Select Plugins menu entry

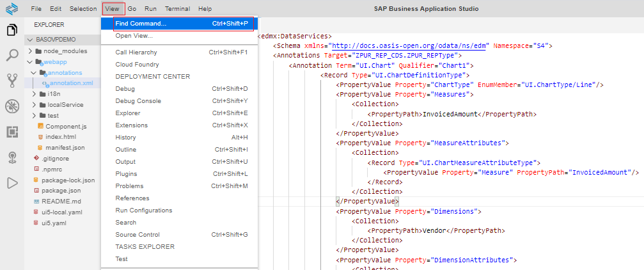click(179, 174)
